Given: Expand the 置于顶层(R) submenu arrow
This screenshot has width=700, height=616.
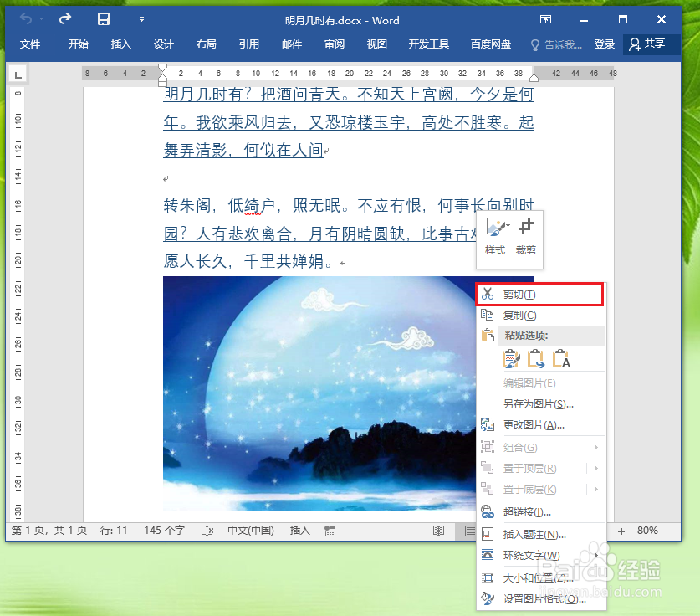Looking at the screenshot, I should tap(596, 468).
